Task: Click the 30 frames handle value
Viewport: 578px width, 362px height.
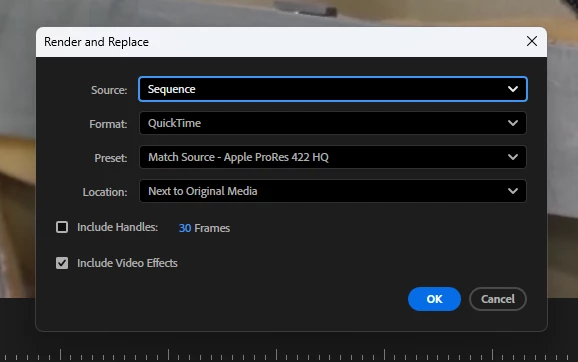Action: click(185, 228)
